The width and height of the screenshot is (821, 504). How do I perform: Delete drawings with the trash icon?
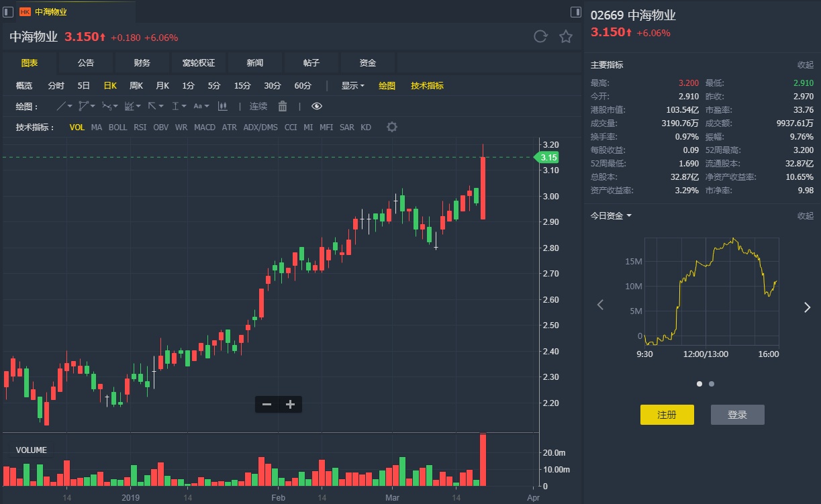click(283, 106)
